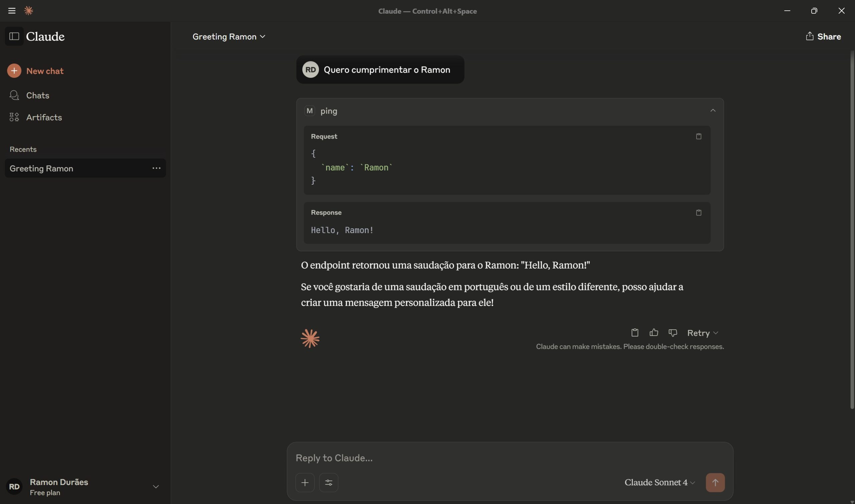Viewport: 855px width, 504px height.
Task: Click the RD avatar in user message
Action: point(310,69)
